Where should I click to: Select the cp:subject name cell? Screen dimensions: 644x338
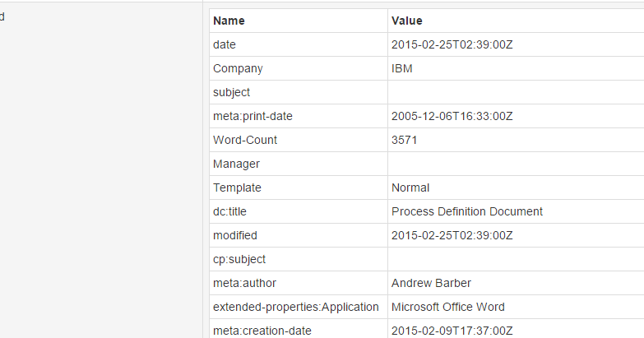(239, 260)
